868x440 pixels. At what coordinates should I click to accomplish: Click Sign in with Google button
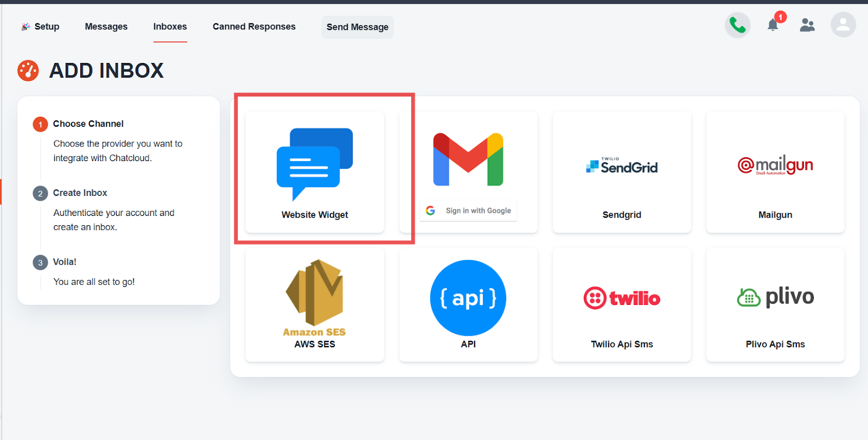(468, 211)
